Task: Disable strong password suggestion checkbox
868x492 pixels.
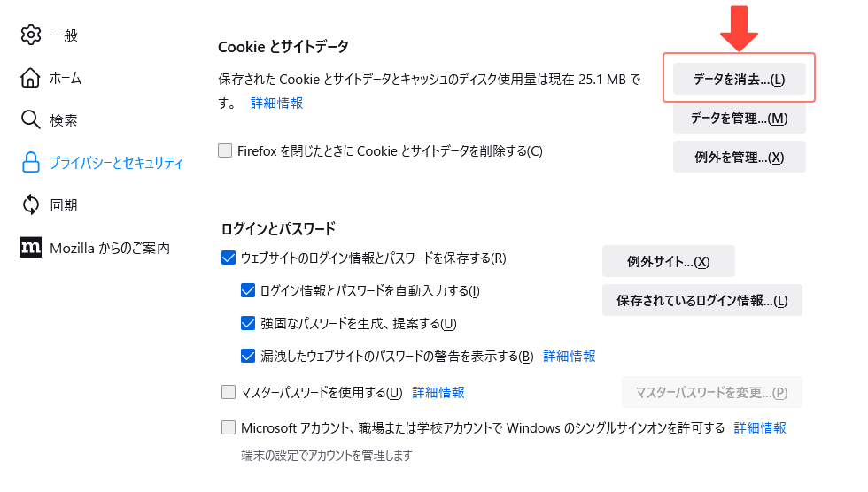Action: click(248, 323)
